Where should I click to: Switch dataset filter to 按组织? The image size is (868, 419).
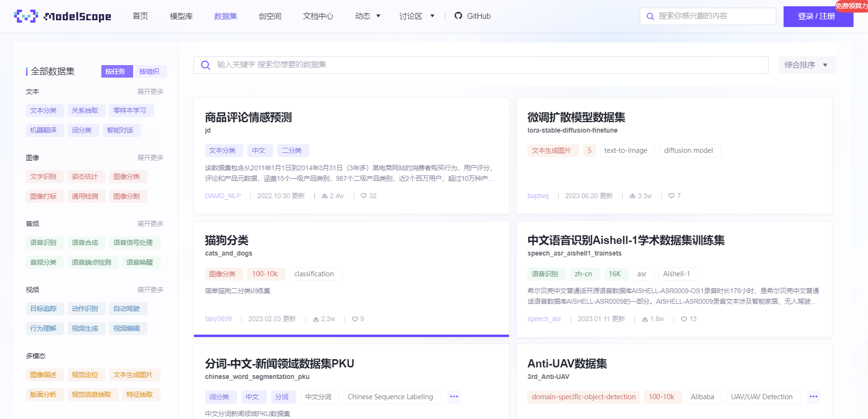pos(150,71)
